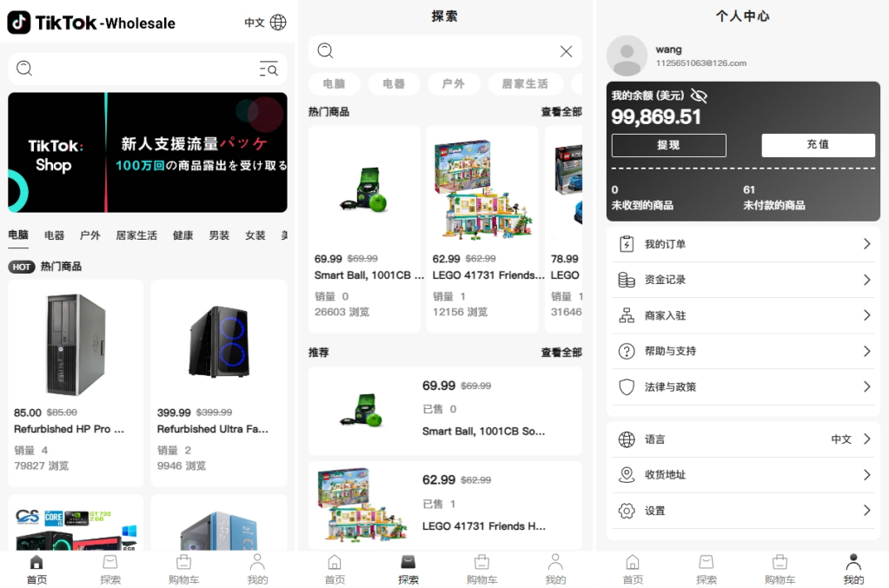Screen dimensions: 889x588
Task: Open LEGO 41731 Friends card in 热门商品
Action: tap(482, 228)
